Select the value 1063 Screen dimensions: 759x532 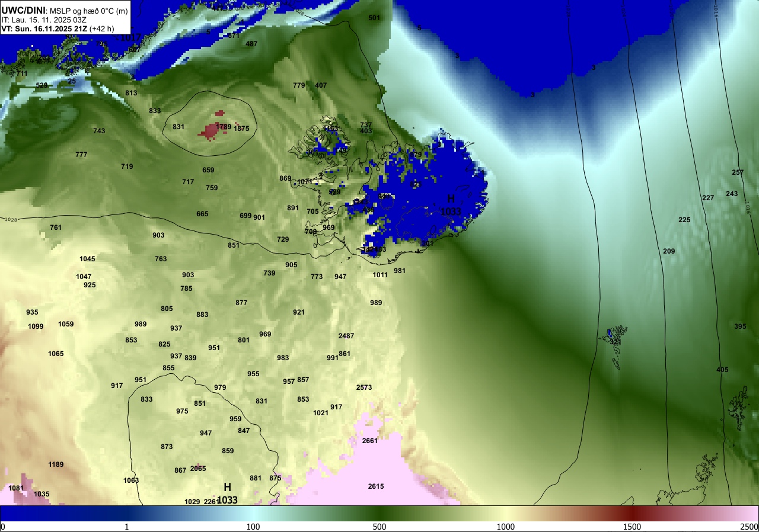[131, 480]
